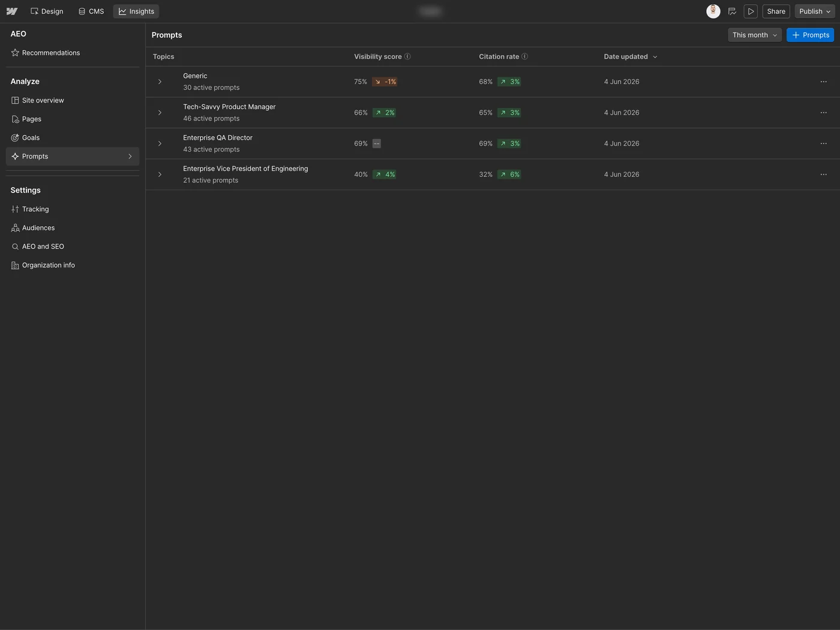Screen dimensions: 840x630
Task: Open Goals in the sidebar
Action: click(x=73, y=137)
